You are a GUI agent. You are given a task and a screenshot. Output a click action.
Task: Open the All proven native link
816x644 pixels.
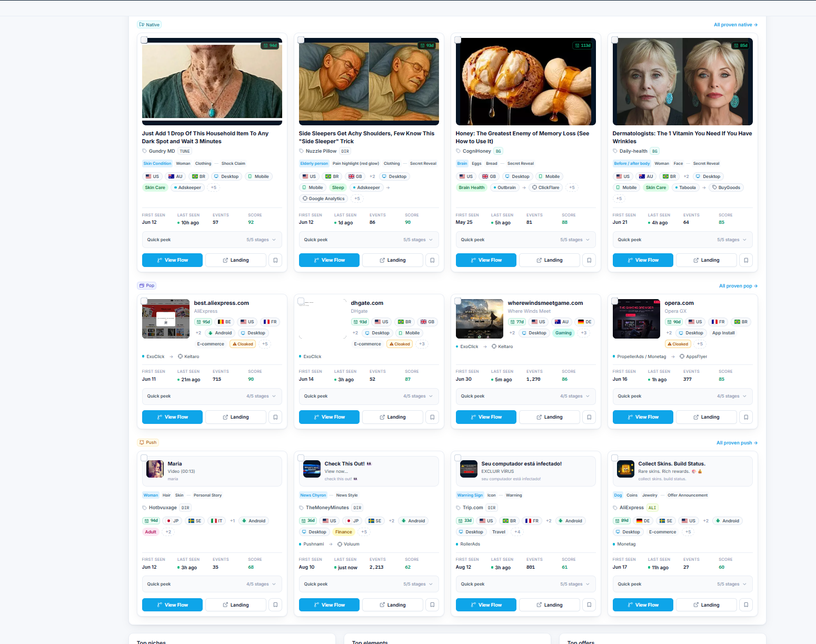(735, 25)
